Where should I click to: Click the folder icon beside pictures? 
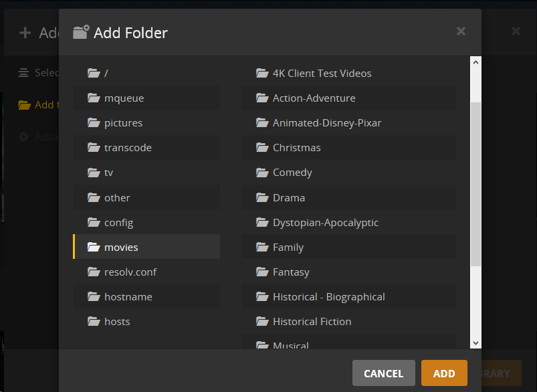point(94,122)
